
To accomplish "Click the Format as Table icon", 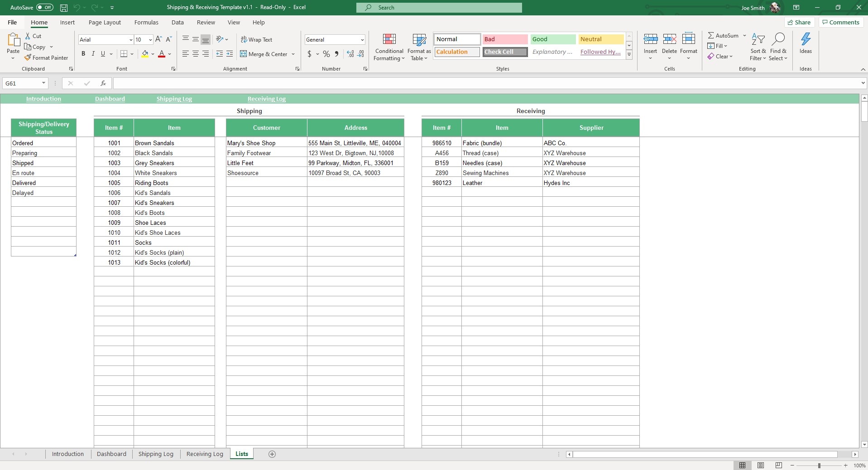I will click(419, 40).
